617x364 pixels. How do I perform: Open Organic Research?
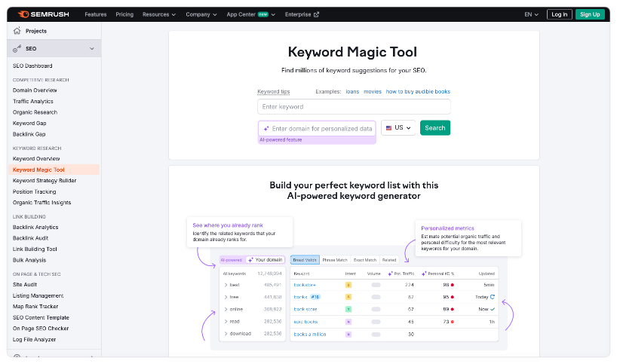click(x=35, y=112)
